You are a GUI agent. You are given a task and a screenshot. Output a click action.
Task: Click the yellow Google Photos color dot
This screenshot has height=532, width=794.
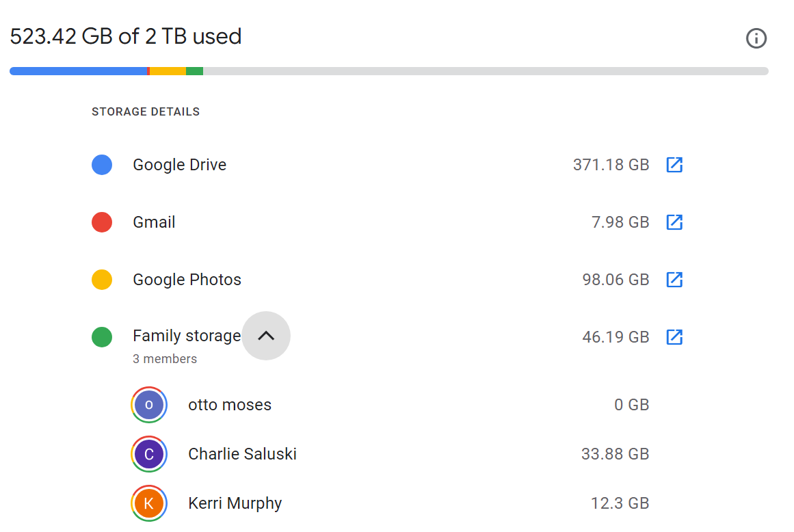[102, 280]
